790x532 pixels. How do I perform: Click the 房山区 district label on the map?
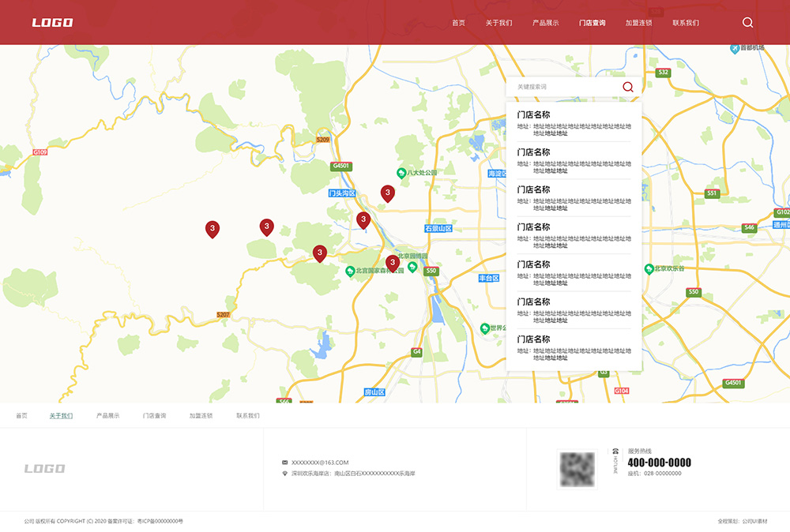374,392
